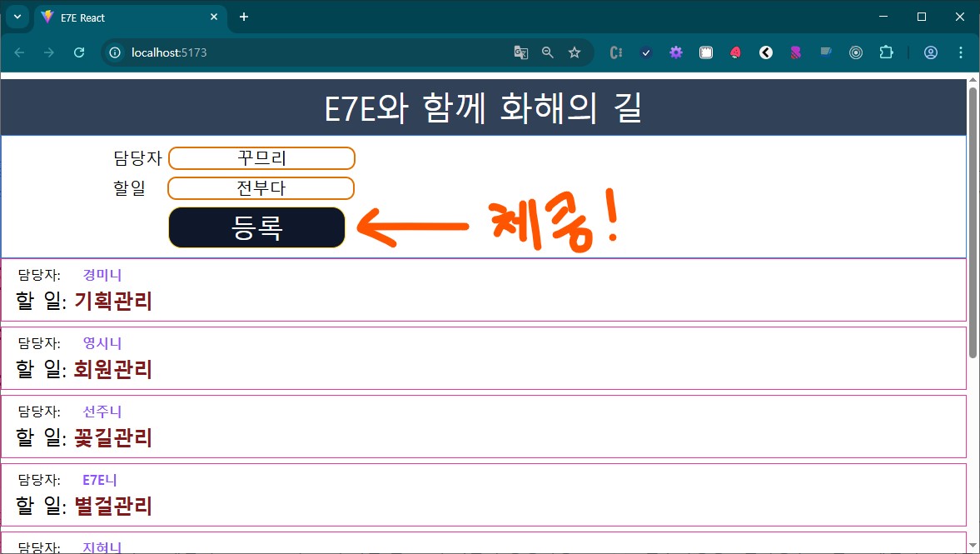Open the Chrome three-dot menu
The width and height of the screenshot is (980, 554).
coord(961,52)
